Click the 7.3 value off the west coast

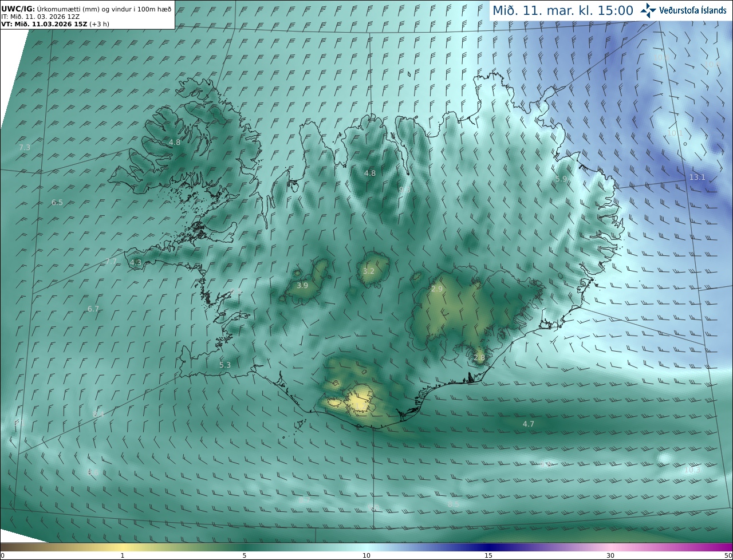25,148
